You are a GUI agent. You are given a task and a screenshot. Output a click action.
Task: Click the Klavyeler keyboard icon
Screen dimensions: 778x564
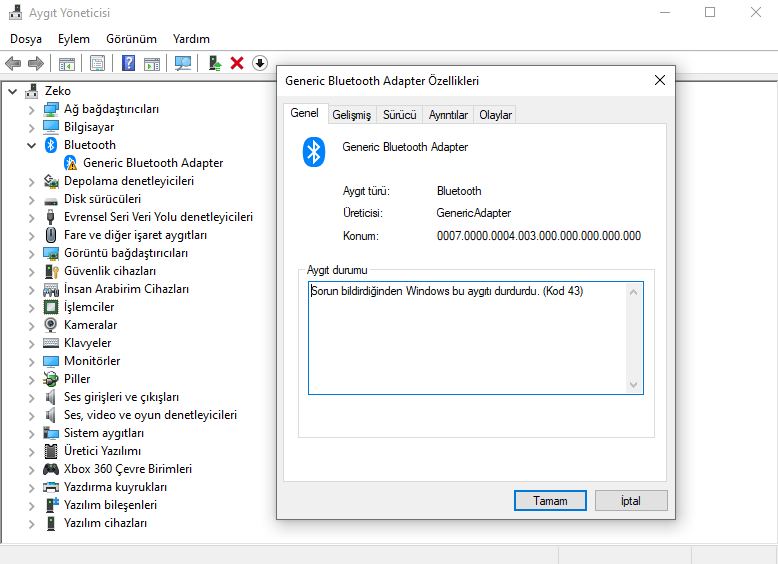point(51,343)
